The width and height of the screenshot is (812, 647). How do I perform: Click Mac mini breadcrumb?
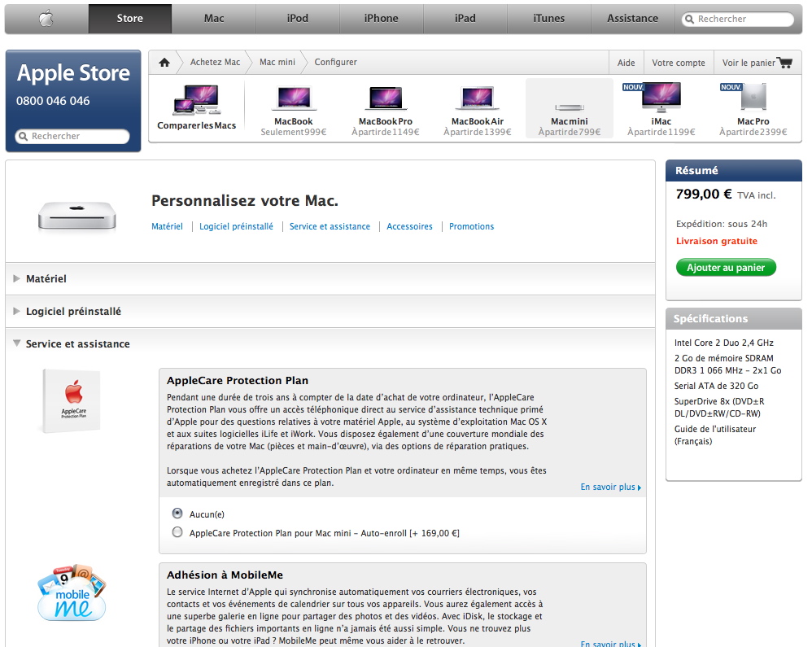(277, 62)
